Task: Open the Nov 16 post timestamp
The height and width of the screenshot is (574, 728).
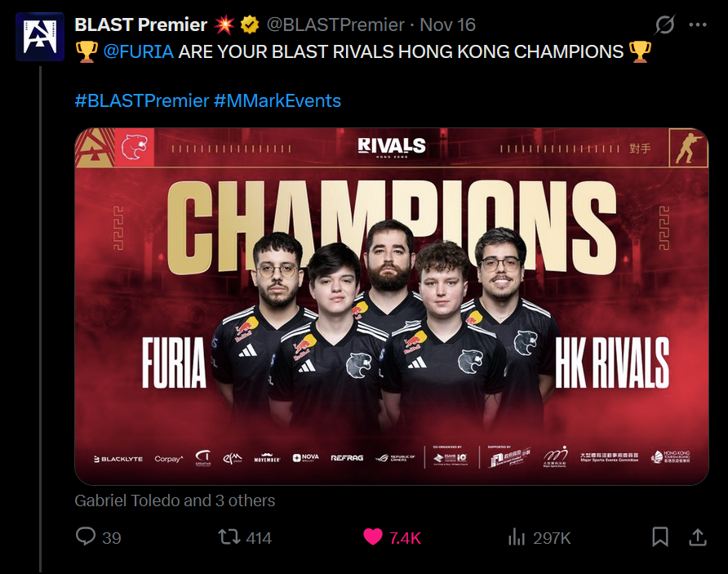Action: tap(447, 24)
